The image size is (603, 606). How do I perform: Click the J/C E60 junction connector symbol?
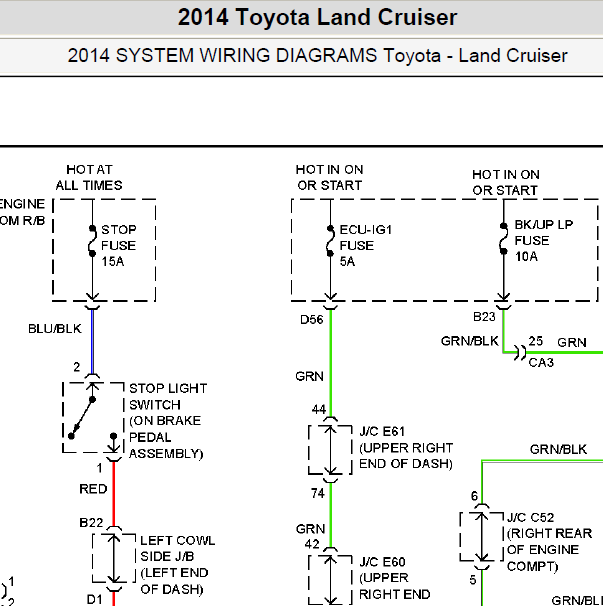330,580
